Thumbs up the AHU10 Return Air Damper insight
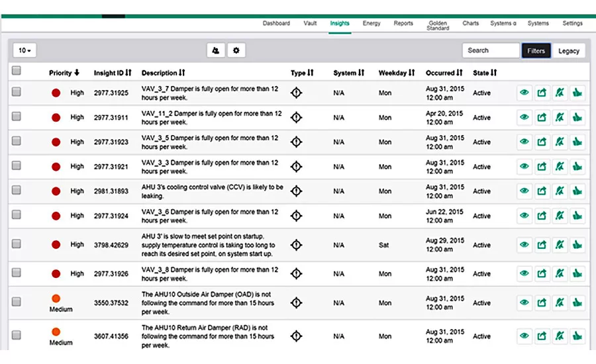 click(577, 336)
